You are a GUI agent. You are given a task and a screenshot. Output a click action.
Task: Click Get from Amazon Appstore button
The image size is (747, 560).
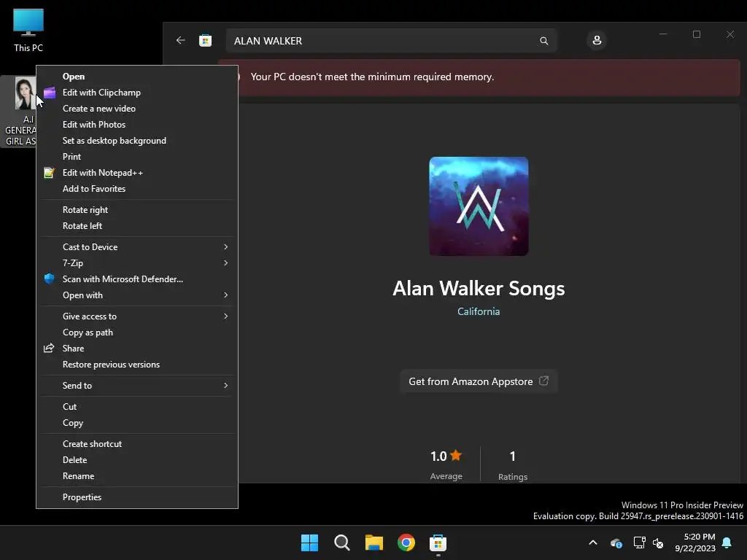point(479,381)
